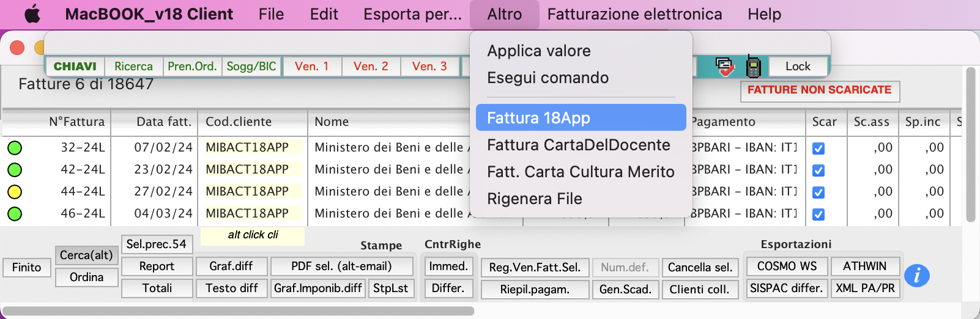Click the red phone icon in toolbar
Screen dimensions: 980x319
pyautogui.click(x=724, y=66)
